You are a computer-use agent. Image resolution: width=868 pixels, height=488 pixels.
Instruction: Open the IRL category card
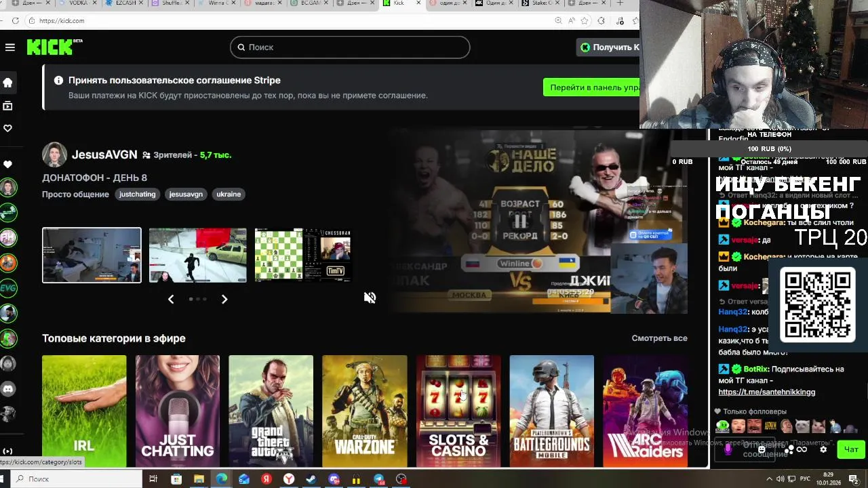[x=84, y=411]
